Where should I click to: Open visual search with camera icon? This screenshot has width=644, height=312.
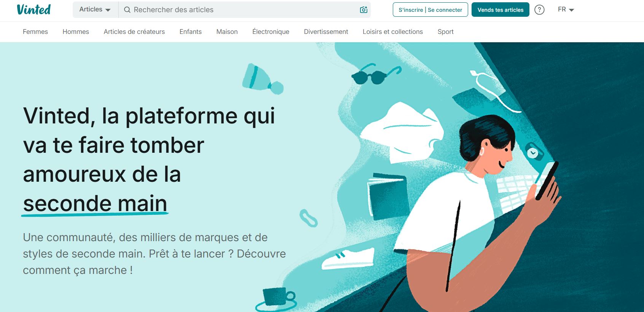tap(363, 10)
